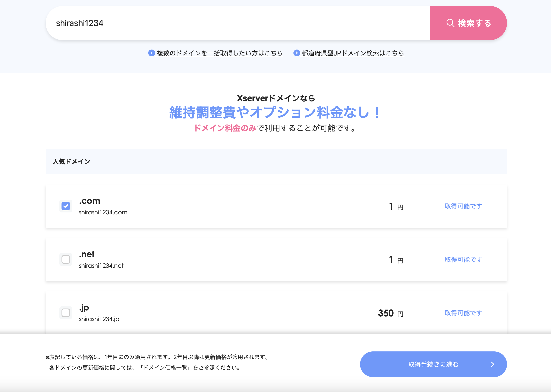Click the magnifying glass search icon
Screen dimensions: 551x392
(x=450, y=23)
